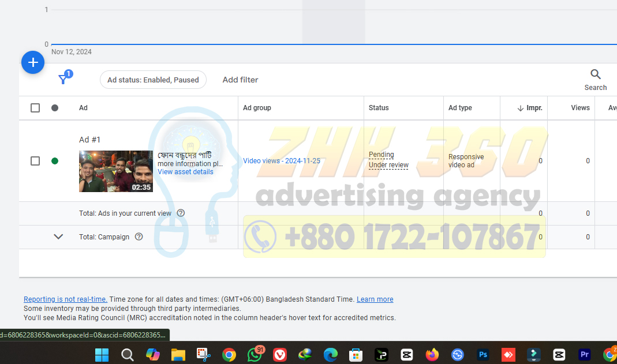
Task: Click the green enabled status dot for Ad #1
Action: coord(55,161)
